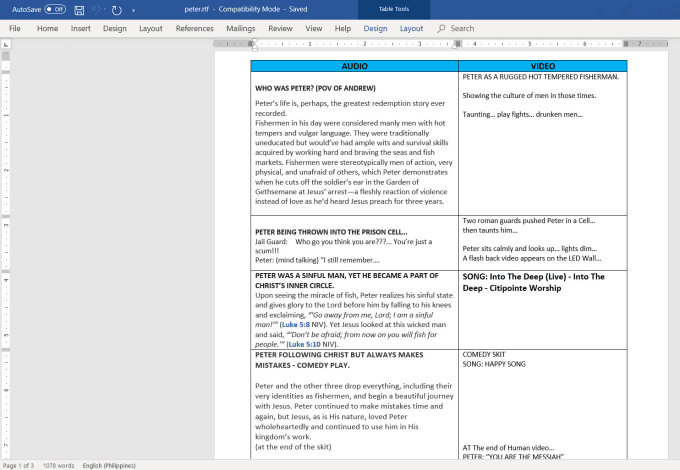Click the VIDEO column header cell
Image resolution: width=680 pixels, height=470 pixels.
pyautogui.click(x=543, y=66)
